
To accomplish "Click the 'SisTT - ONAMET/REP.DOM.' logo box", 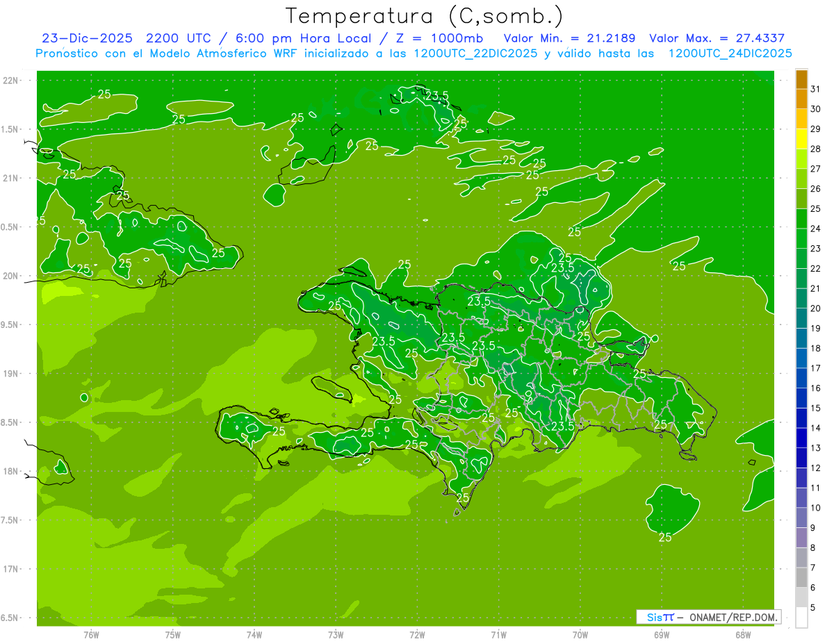I will tap(708, 617).
